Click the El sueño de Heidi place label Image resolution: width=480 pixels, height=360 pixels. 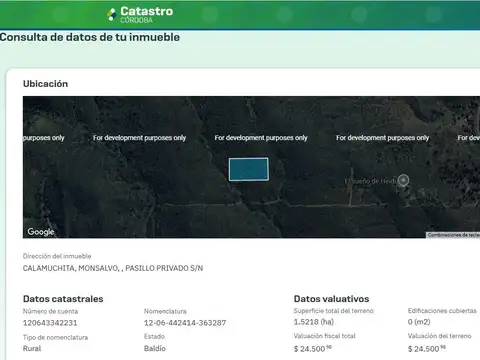[x=371, y=181]
